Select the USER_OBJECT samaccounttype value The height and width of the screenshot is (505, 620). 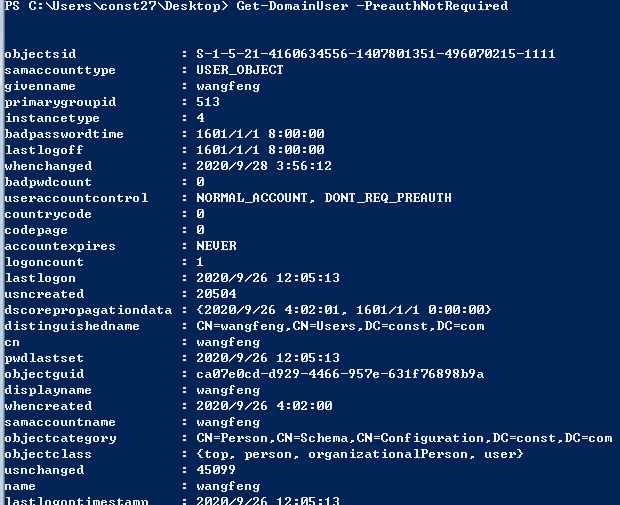point(240,70)
